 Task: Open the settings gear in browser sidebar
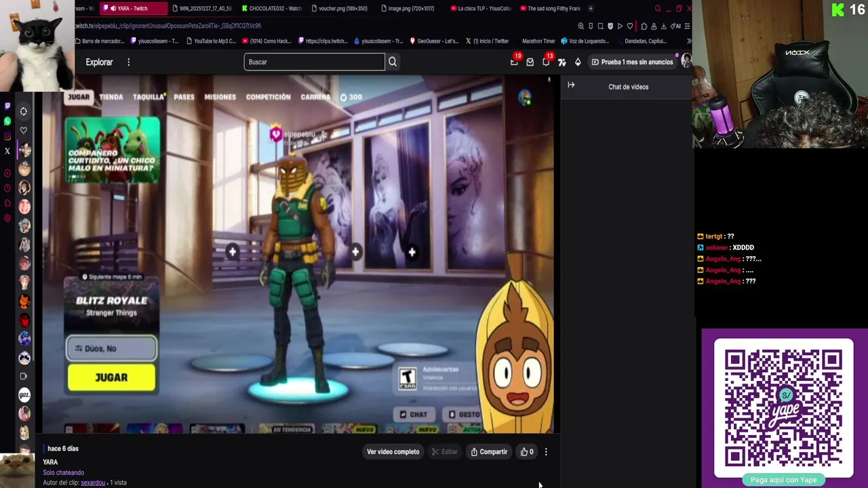tap(7, 218)
